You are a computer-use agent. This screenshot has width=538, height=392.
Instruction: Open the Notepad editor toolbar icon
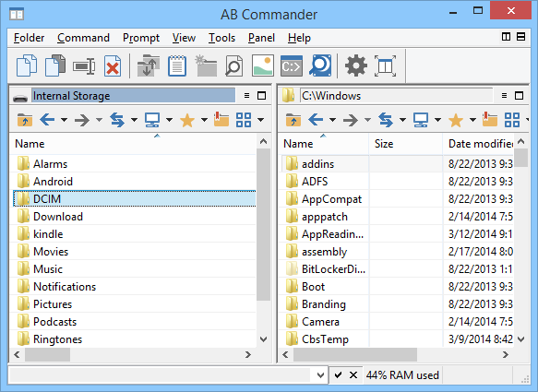click(177, 65)
